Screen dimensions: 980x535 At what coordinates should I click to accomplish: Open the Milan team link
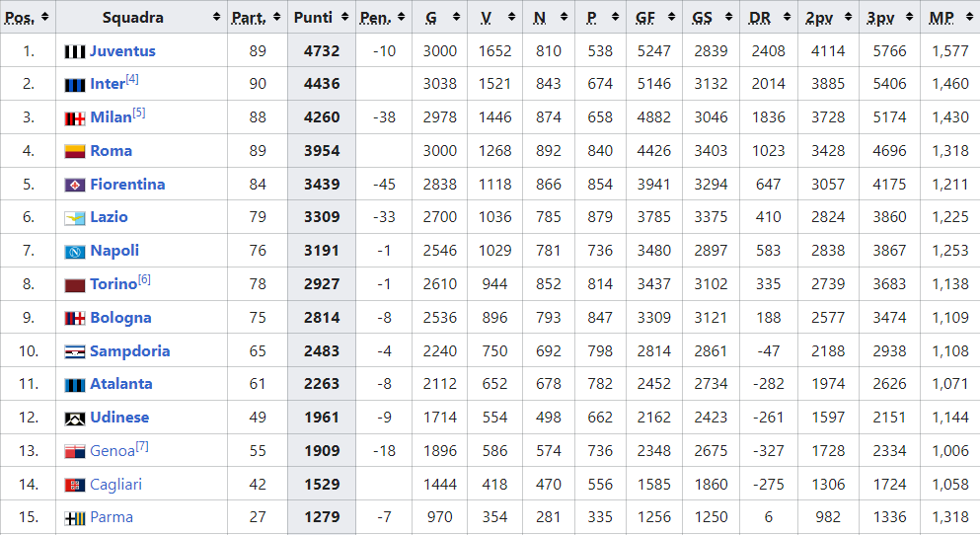point(111,117)
